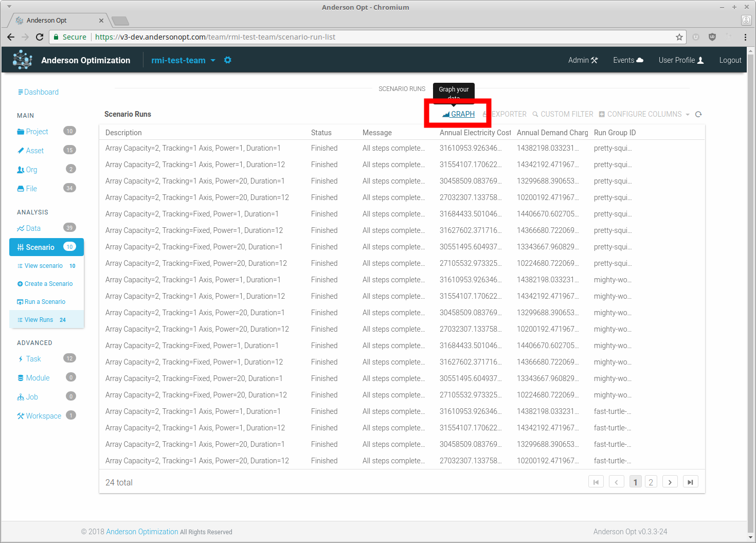Reload the page using browser refresh
This screenshot has height=543, width=756.
click(x=40, y=37)
